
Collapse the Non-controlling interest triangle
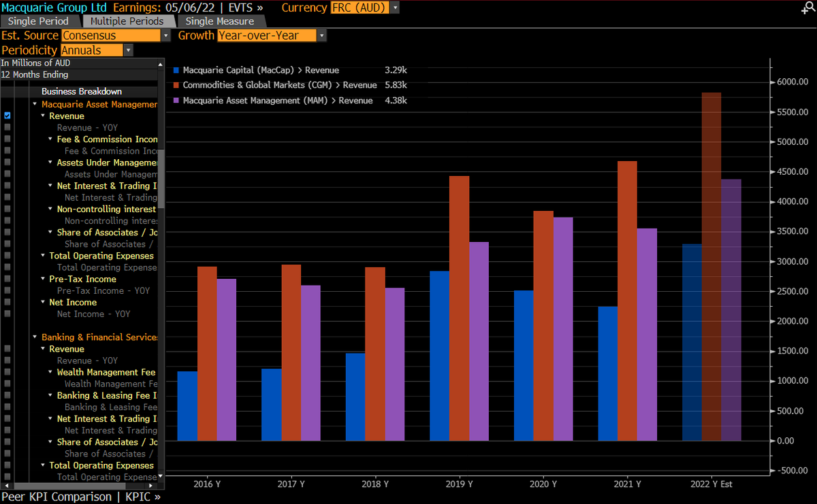click(50, 209)
